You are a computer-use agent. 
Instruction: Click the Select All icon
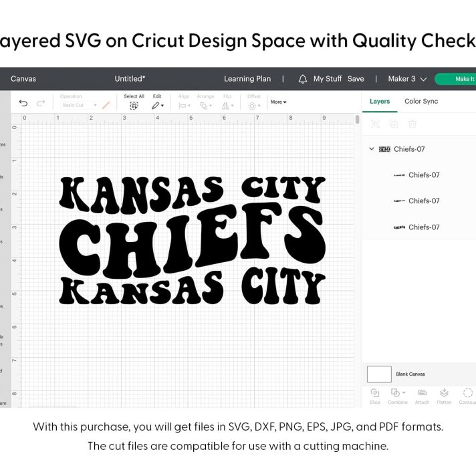tap(134, 106)
